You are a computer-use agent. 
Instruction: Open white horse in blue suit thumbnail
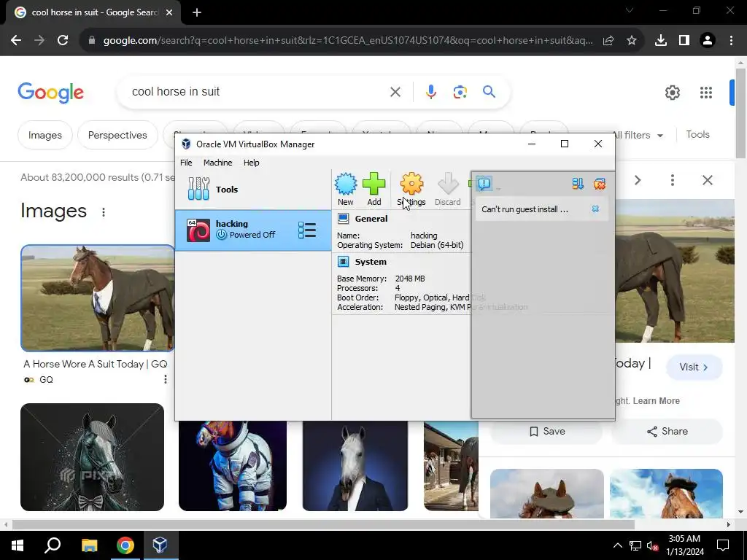click(x=355, y=466)
